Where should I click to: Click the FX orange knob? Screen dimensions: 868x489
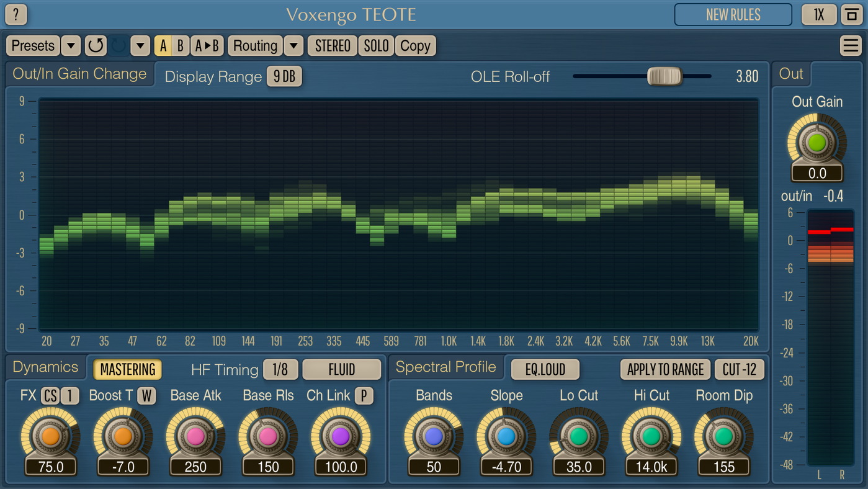point(50,436)
